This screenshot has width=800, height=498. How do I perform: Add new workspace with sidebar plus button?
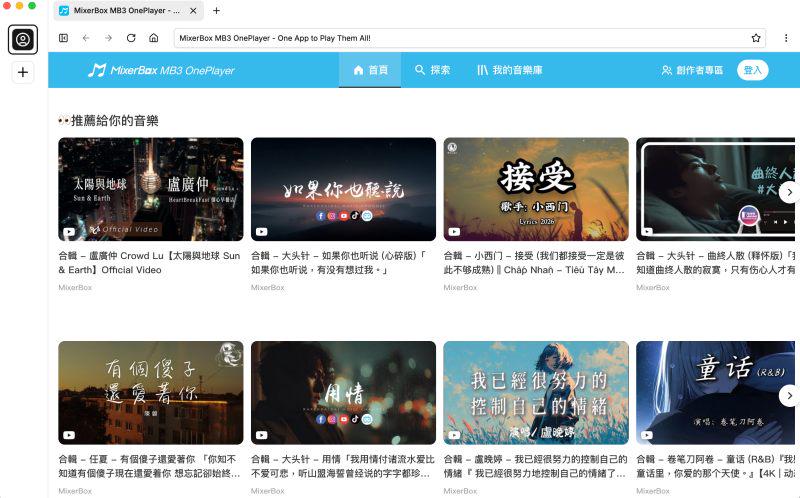pyautogui.click(x=23, y=72)
